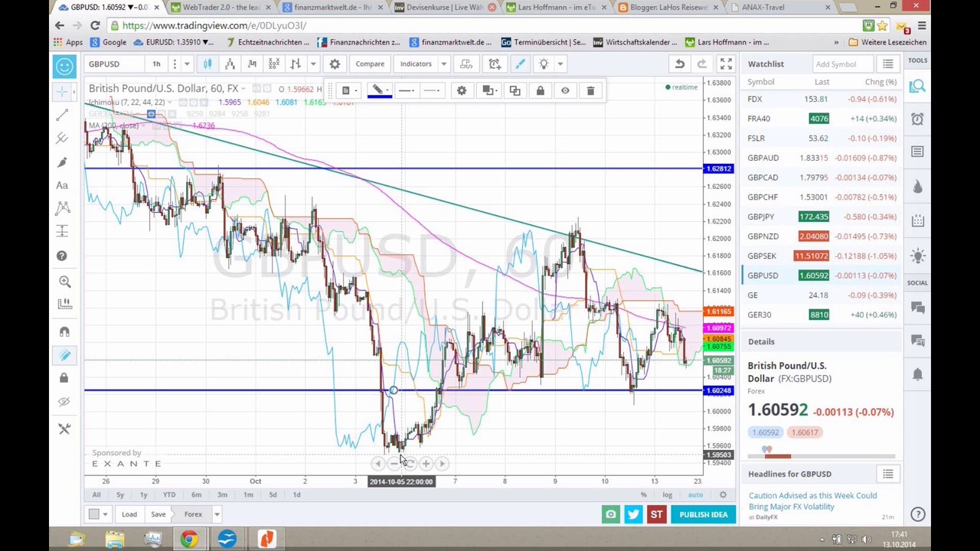Image resolution: width=980 pixels, height=551 pixels.
Task: Click the smiley face logo button
Action: point(64,66)
